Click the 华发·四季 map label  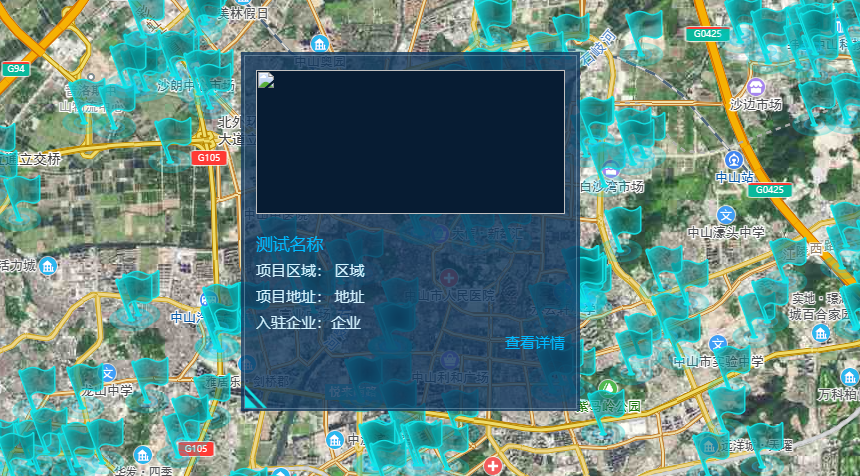pos(143,472)
